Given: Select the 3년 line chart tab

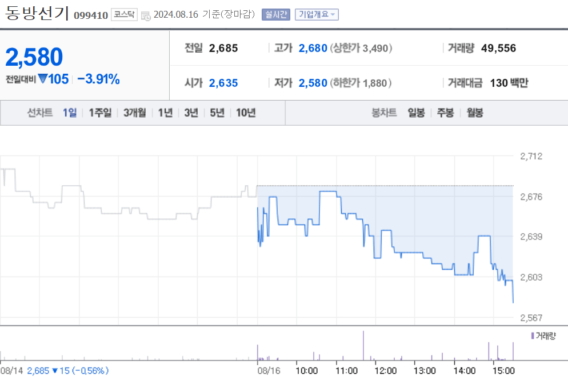Looking at the screenshot, I should (x=191, y=113).
